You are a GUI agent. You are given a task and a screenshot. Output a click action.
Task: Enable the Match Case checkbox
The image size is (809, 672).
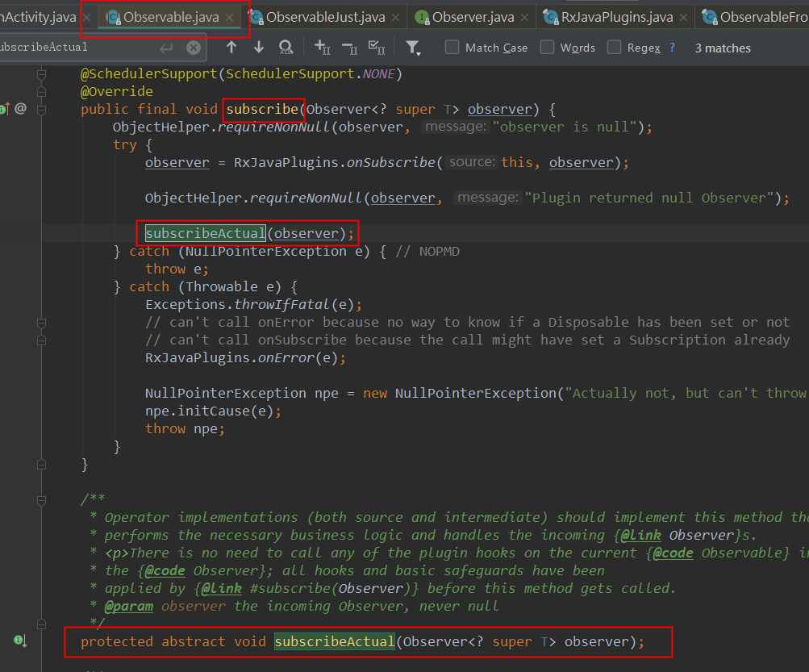pyautogui.click(x=452, y=48)
